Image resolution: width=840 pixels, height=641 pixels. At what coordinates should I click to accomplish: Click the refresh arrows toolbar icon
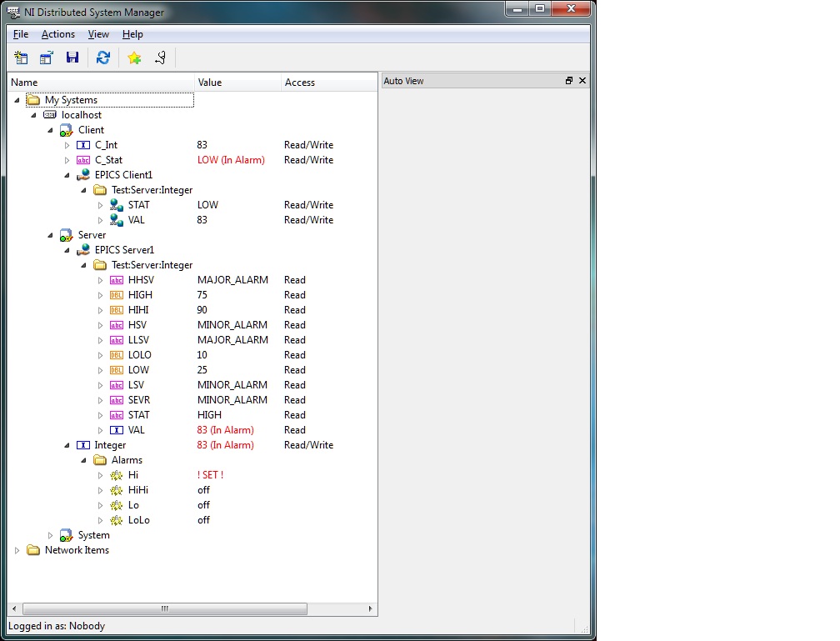(x=102, y=58)
